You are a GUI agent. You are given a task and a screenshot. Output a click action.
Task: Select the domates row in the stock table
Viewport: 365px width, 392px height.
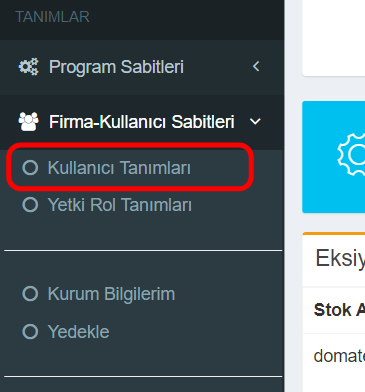[334, 356]
